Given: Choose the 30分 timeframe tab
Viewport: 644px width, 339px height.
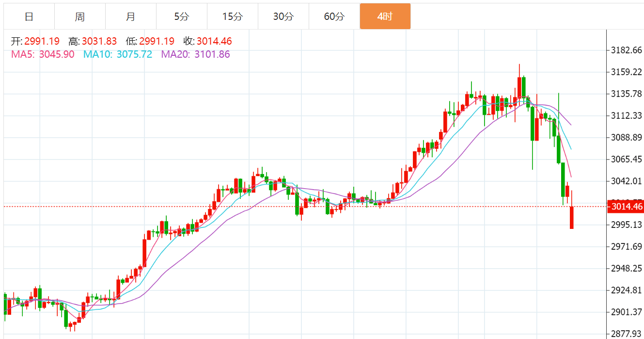Looking at the screenshot, I should 283,16.
